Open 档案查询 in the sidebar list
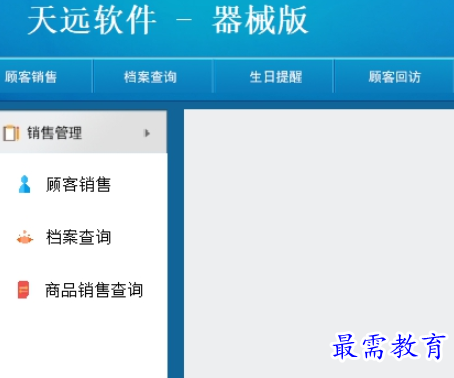This screenshot has height=378, width=454. pos(78,237)
